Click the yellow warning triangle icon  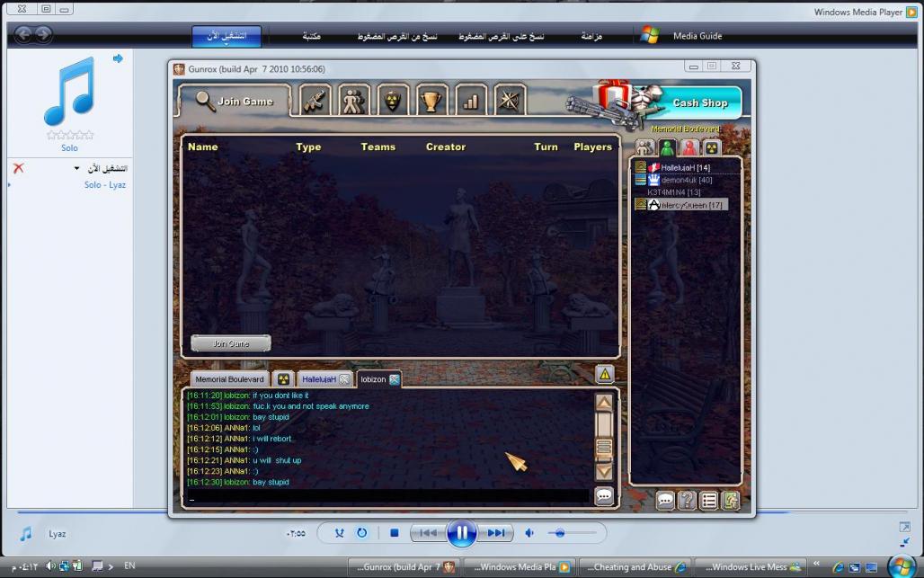coord(605,374)
